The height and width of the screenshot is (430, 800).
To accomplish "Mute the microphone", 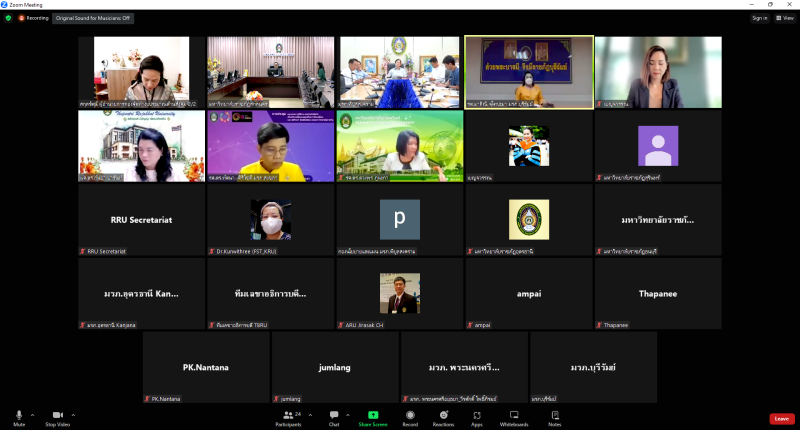I will coord(19,417).
